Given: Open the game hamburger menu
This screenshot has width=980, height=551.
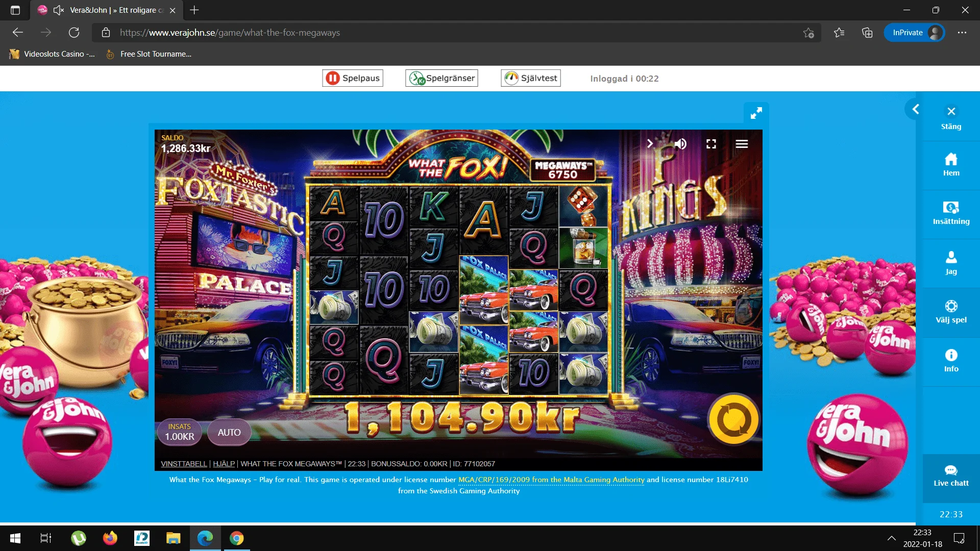Looking at the screenshot, I should point(742,144).
